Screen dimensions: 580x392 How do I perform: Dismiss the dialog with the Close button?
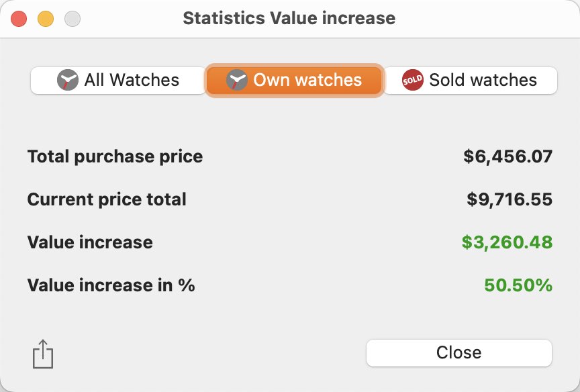point(459,353)
